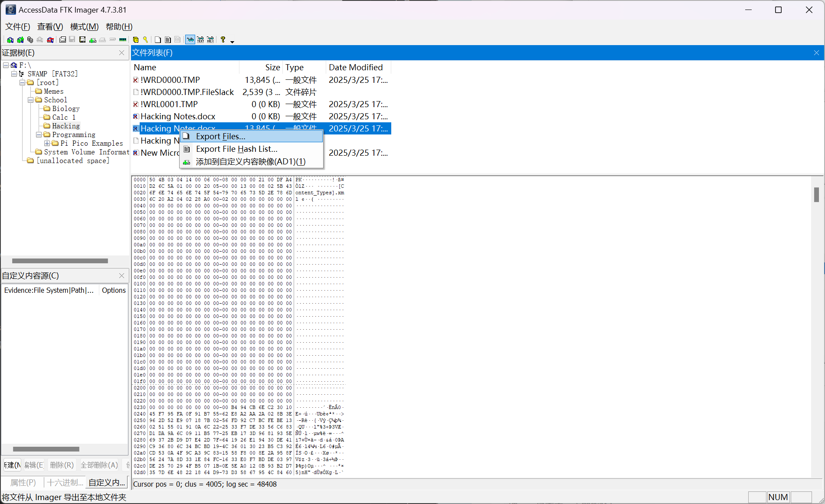Sort the file list by Type column
Image resolution: width=825 pixels, height=504 pixels.
point(304,67)
